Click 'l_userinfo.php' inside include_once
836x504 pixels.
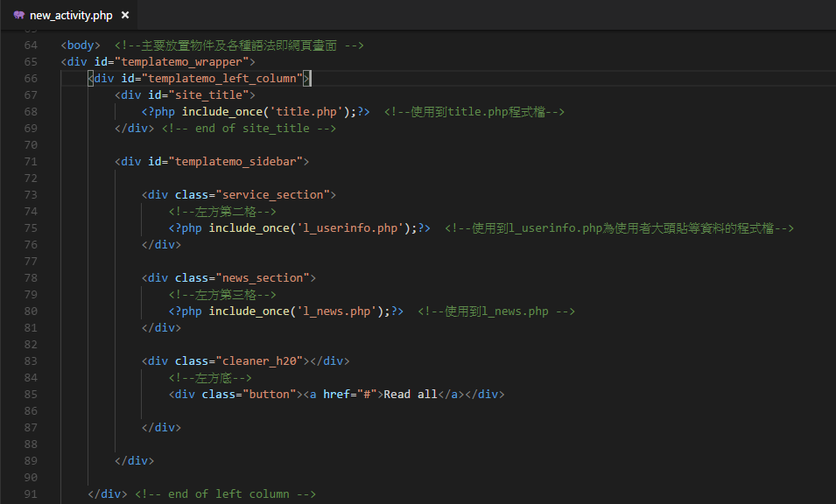(x=350, y=228)
